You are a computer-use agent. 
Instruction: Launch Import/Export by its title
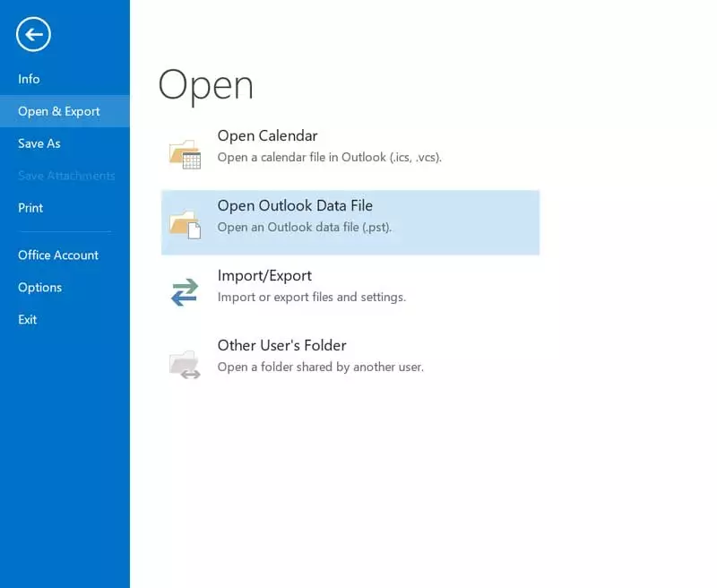(264, 276)
